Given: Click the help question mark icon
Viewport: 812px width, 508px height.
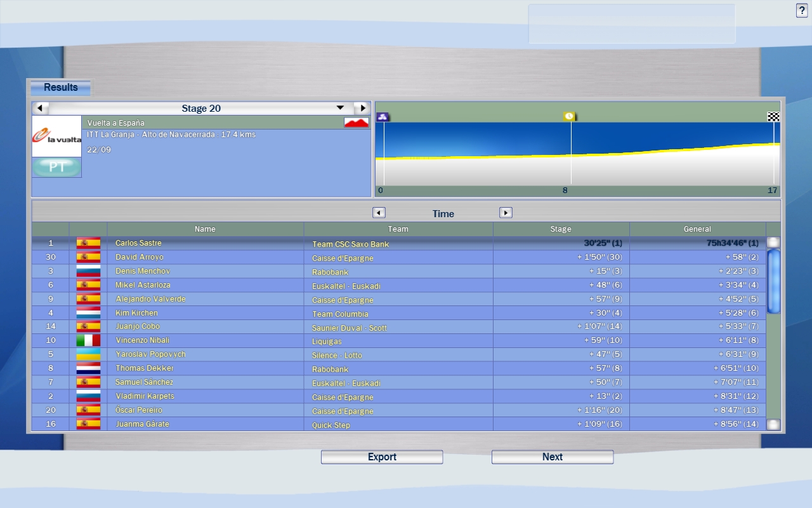Looking at the screenshot, I should pyautogui.click(x=802, y=11).
